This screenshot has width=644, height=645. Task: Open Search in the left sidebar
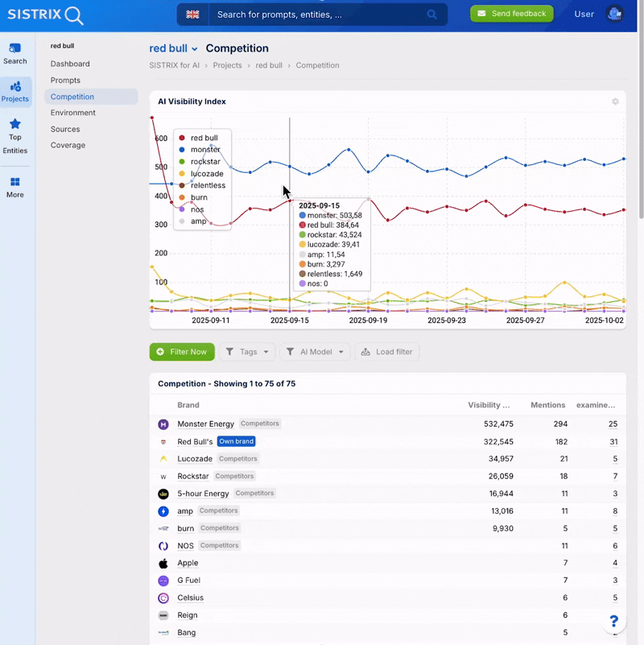click(15, 53)
